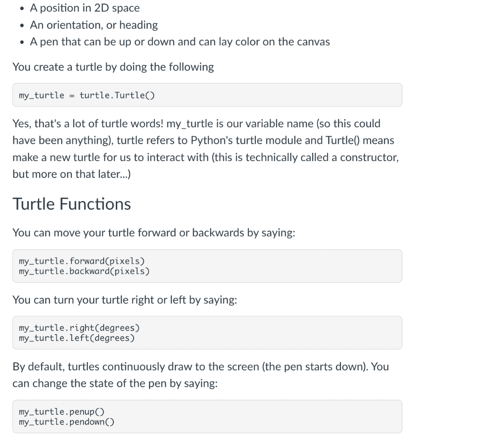This screenshot has height=448, width=494.
Task: Click the line about turning right or left
Action: pyautogui.click(x=124, y=300)
